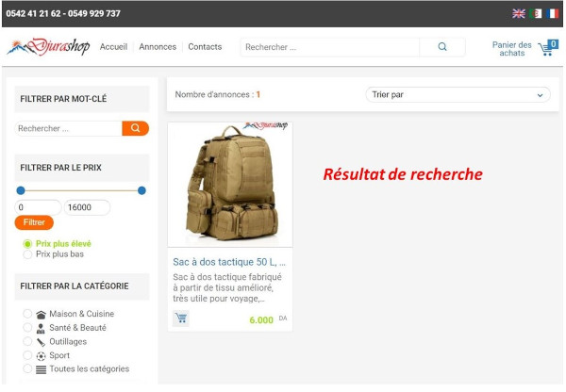Screen dimensions: 566x392
Task: Switch language to French via French flag
Action: [x=552, y=14]
